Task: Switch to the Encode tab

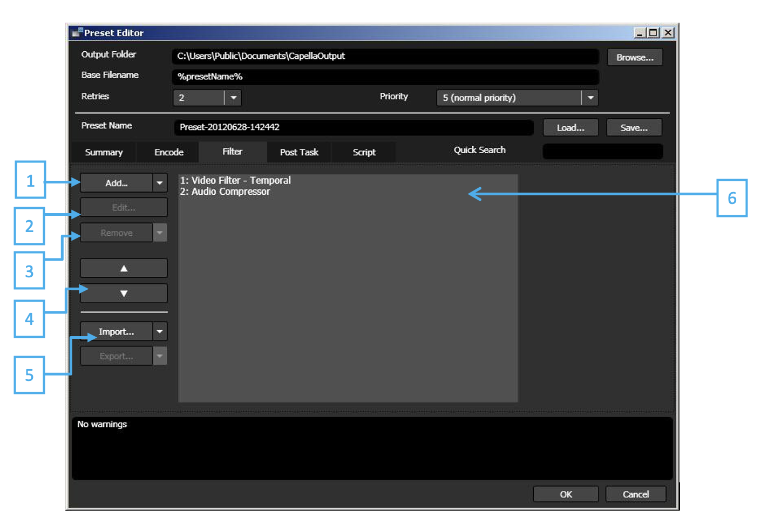Action: 168,152
